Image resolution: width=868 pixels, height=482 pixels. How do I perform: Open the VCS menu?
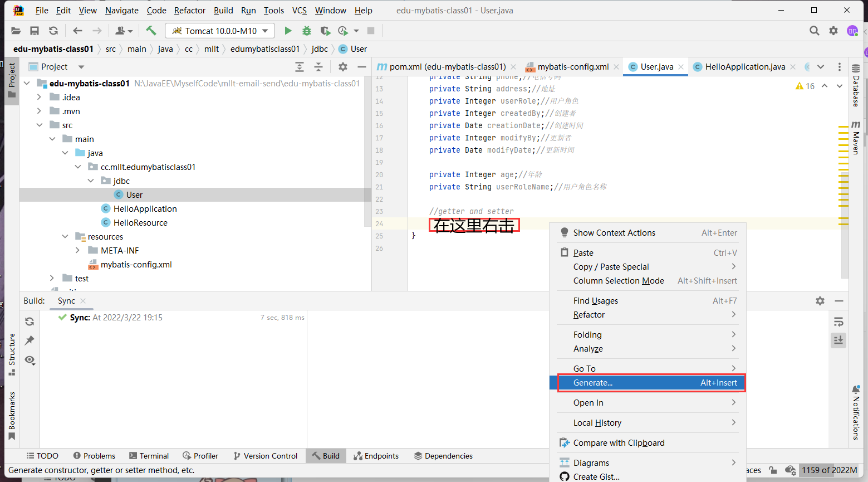tap(300, 10)
